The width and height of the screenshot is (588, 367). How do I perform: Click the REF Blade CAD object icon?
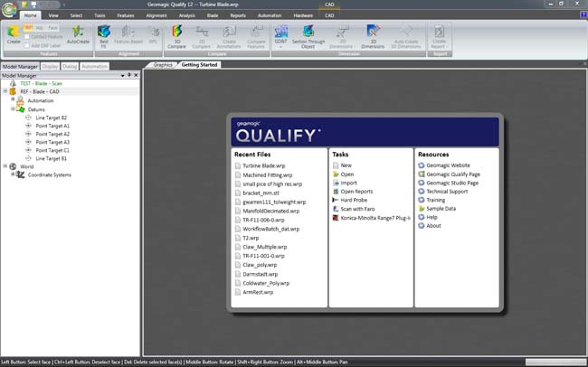click(14, 91)
